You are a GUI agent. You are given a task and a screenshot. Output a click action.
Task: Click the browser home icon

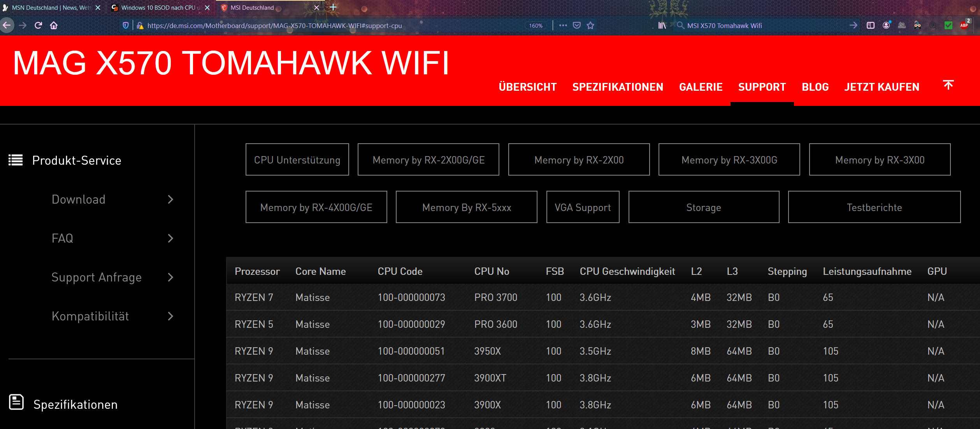point(54,25)
